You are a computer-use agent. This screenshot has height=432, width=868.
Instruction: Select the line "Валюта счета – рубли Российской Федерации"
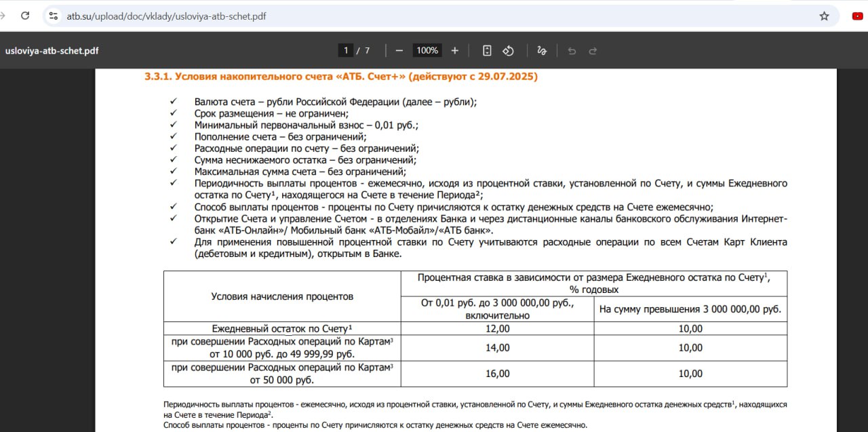(x=336, y=102)
